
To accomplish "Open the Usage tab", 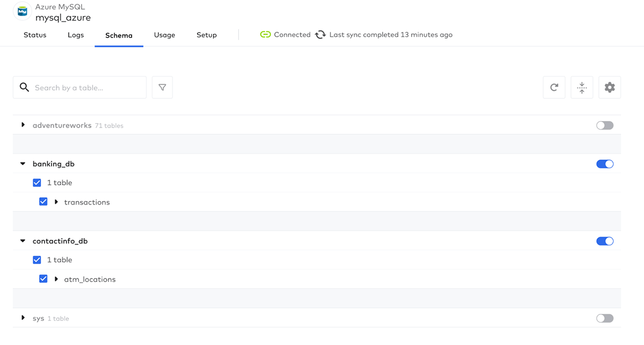I will 164,35.
